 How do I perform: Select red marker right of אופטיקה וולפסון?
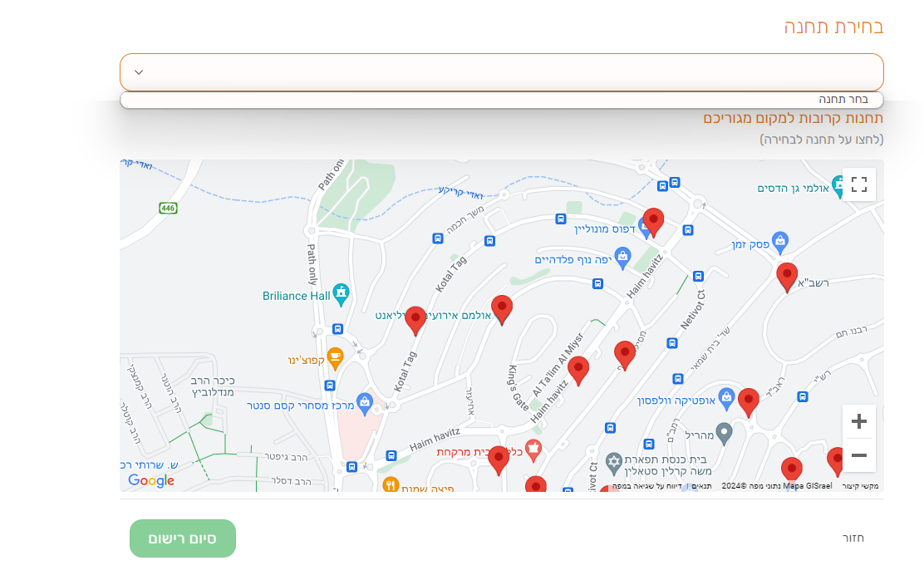click(x=749, y=403)
